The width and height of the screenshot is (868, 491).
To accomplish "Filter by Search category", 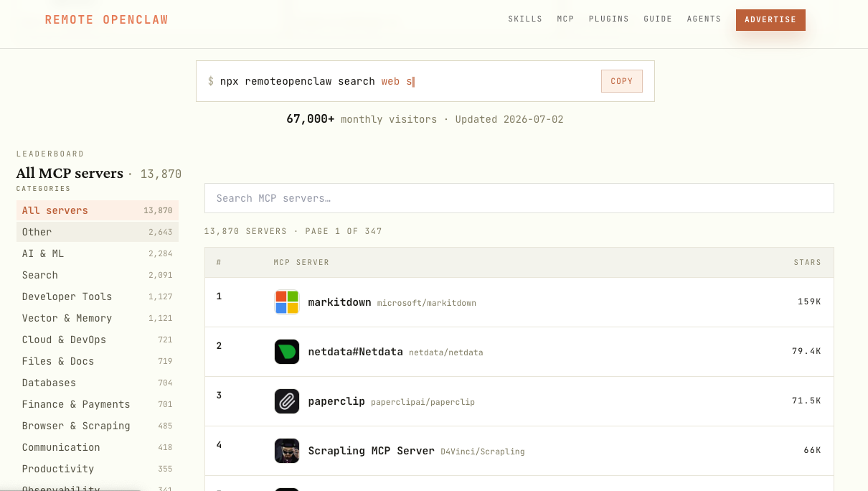I will [x=98, y=275].
